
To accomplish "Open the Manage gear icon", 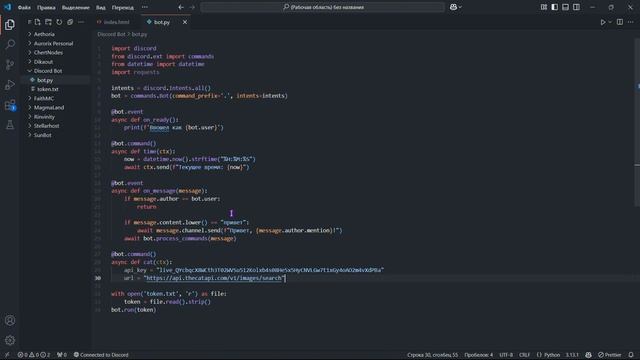I will [10, 340].
